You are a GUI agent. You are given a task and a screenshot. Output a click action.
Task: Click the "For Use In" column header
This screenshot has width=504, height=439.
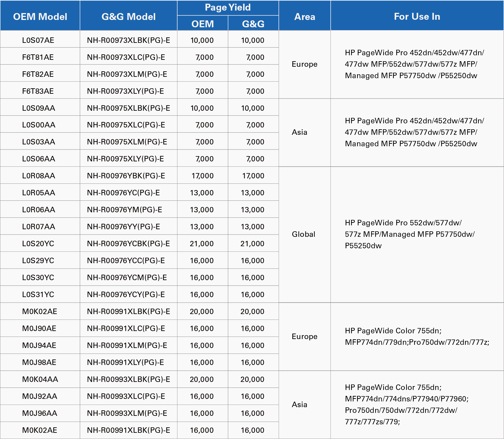tap(417, 15)
